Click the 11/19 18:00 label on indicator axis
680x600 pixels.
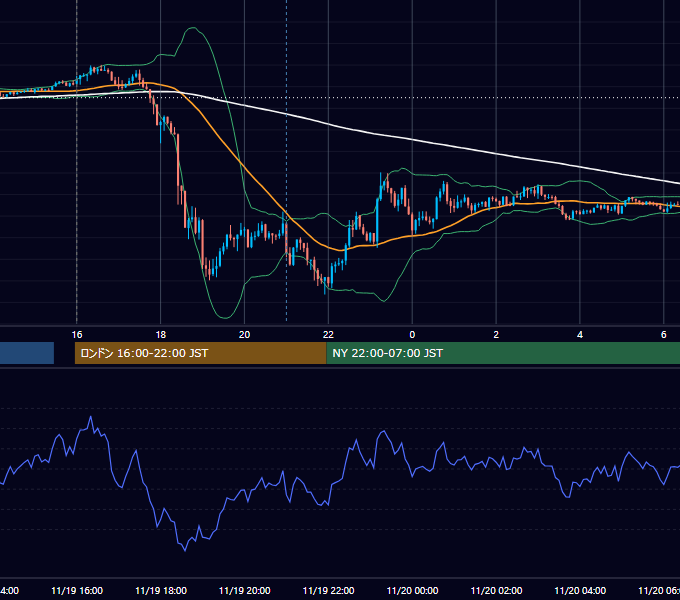(x=161, y=590)
